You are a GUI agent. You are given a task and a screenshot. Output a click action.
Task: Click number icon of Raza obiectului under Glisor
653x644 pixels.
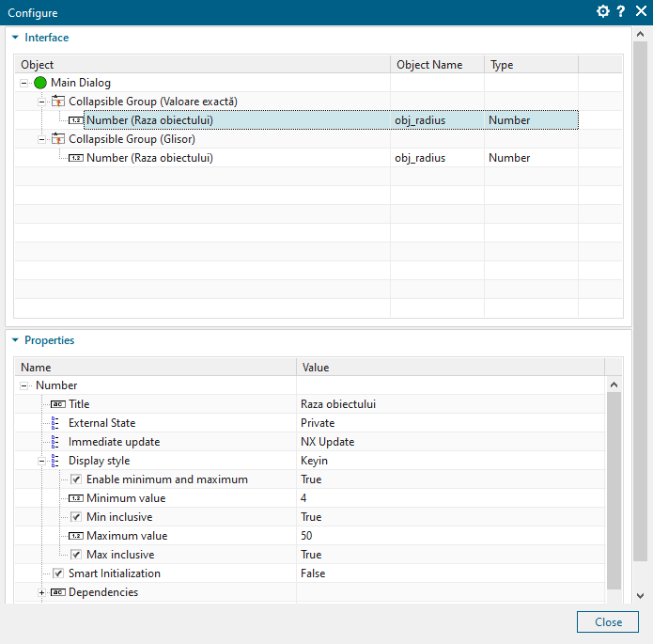(76, 158)
